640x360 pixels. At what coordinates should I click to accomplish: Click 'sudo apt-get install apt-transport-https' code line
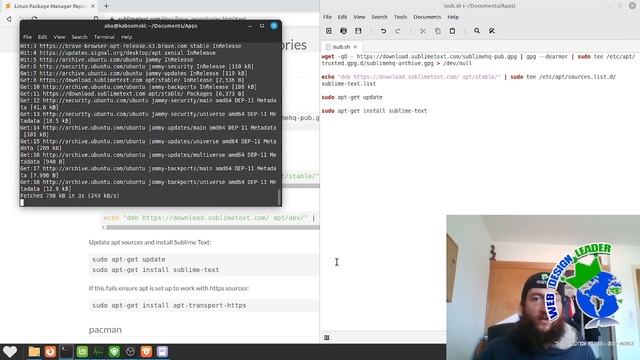[x=169, y=305]
